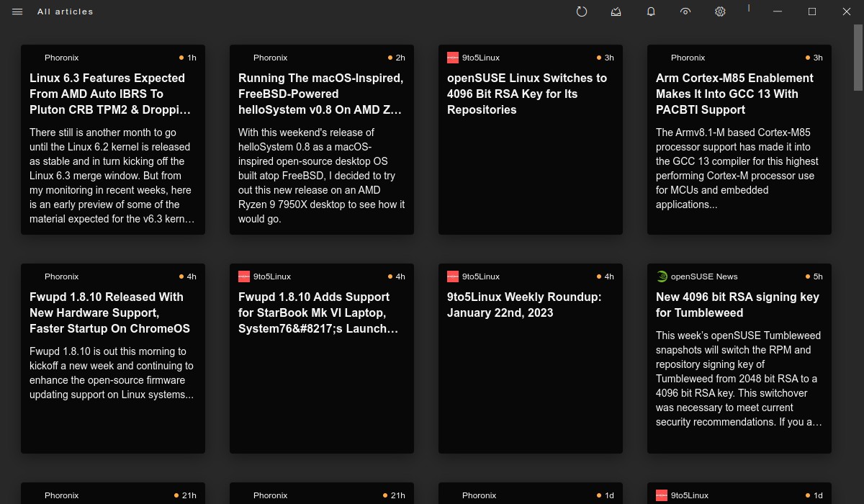Image resolution: width=864 pixels, height=504 pixels.
Task: Maximize the window
Action: pos(812,12)
